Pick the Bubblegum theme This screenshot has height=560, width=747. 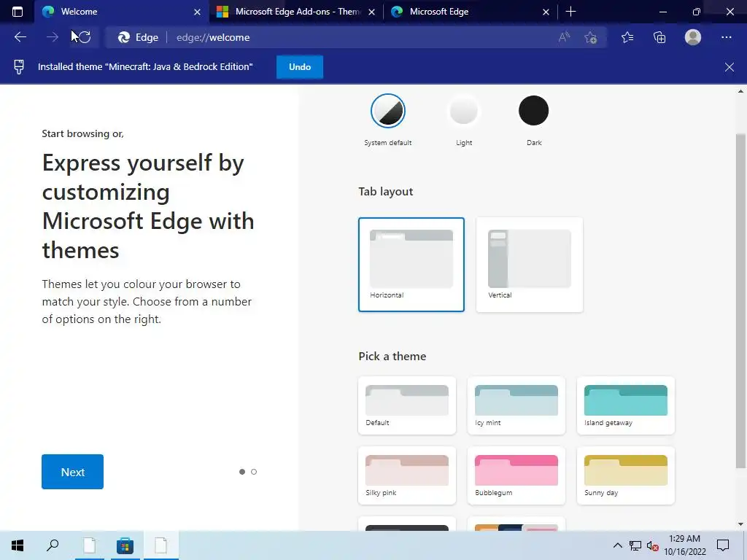point(516,475)
